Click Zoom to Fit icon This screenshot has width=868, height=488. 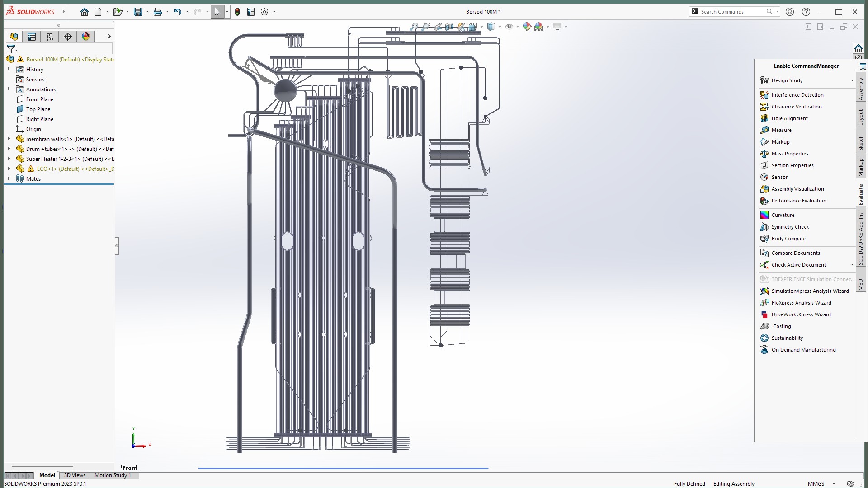click(414, 27)
